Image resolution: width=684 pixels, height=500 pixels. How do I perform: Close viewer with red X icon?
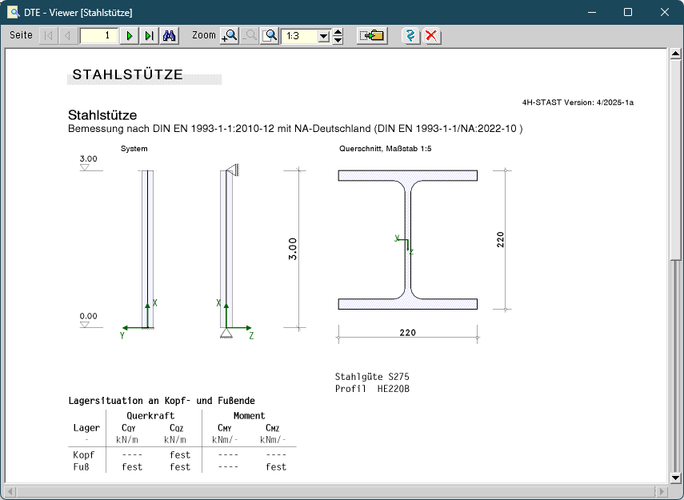431,35
